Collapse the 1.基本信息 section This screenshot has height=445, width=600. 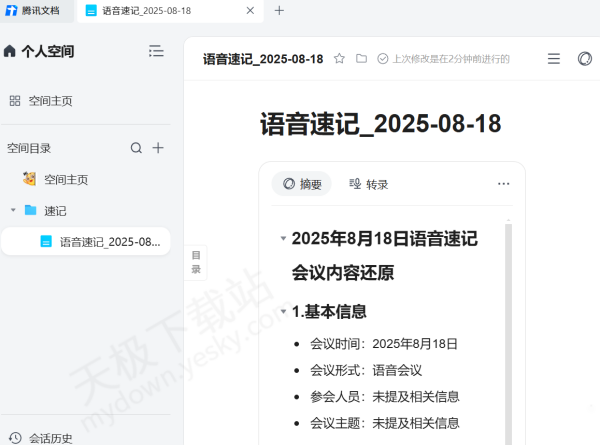tap(283, 312)
